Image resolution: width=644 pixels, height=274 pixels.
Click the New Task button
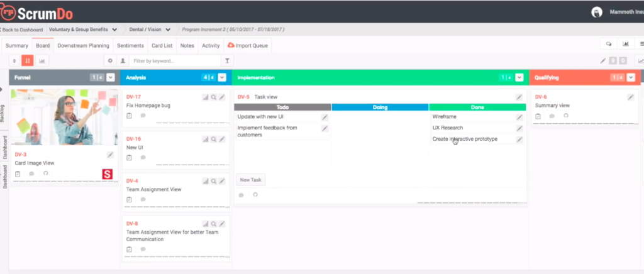[251, 180]
